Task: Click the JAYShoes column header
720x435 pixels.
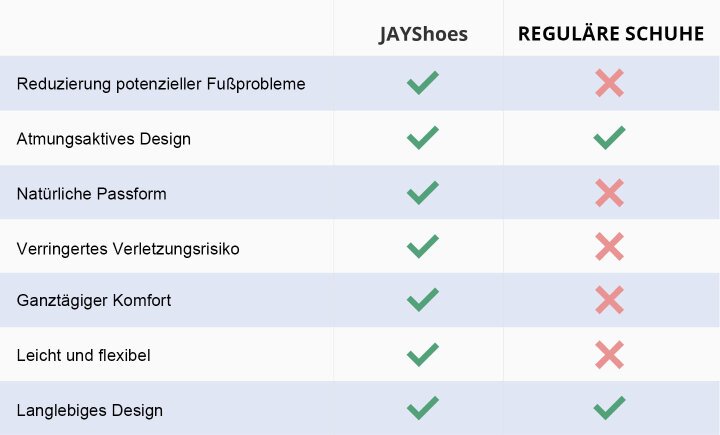Action: pos(423,35)
